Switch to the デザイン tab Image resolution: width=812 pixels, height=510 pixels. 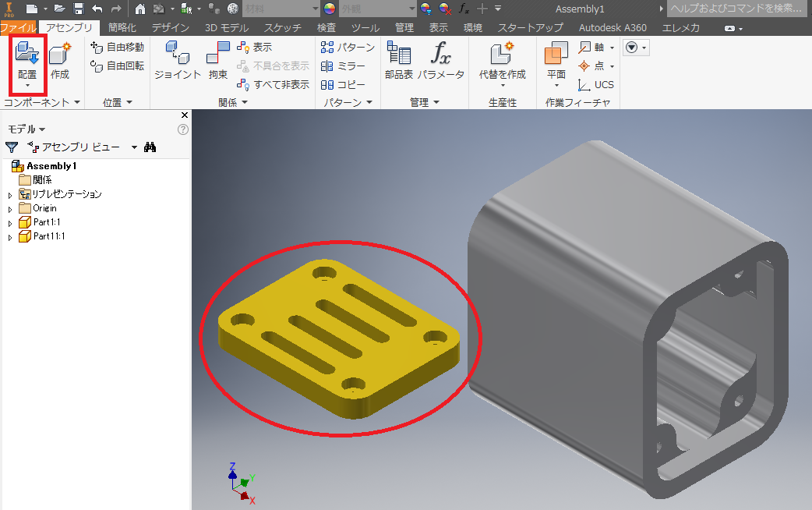pos(171,27)
